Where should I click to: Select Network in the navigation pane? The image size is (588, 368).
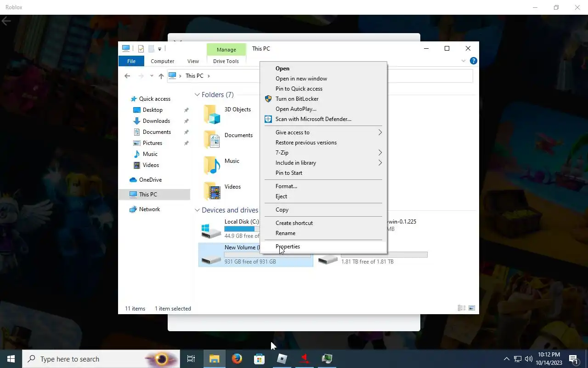[149, 209]
